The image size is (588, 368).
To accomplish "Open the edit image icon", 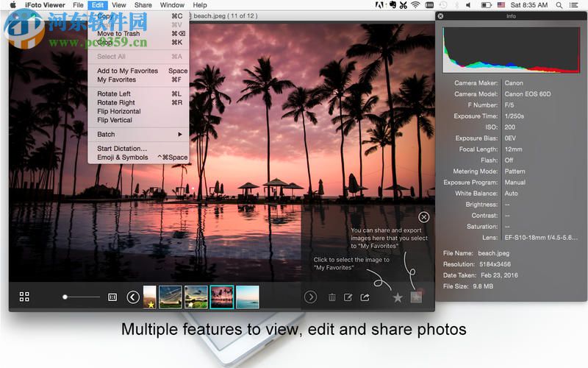I will (x=348, y=297).
